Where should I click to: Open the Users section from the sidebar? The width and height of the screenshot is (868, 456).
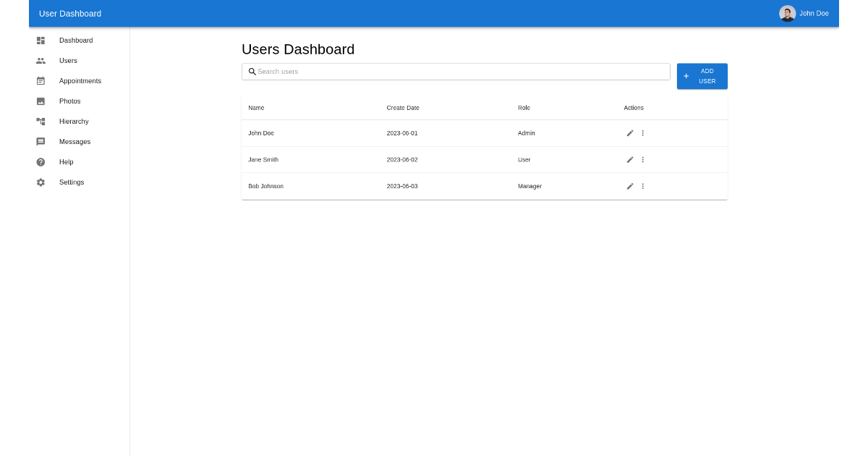(68, 61)
